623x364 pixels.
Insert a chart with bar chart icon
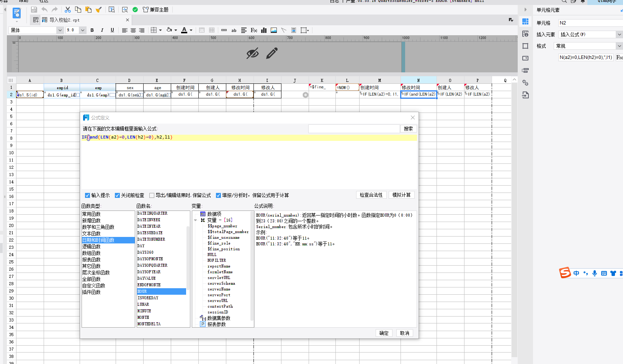click(x=264, y=30)
